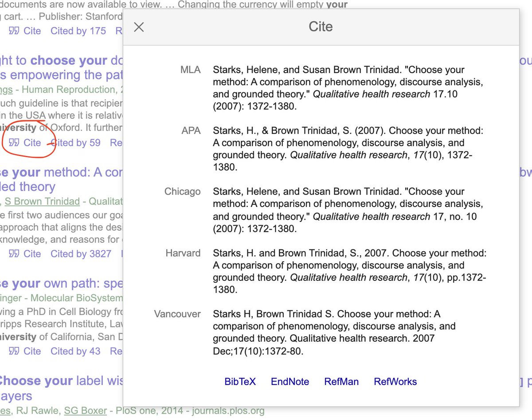Click the quote citation icon near Cited by 3827
532x420 pixels.
pos(14,253)
